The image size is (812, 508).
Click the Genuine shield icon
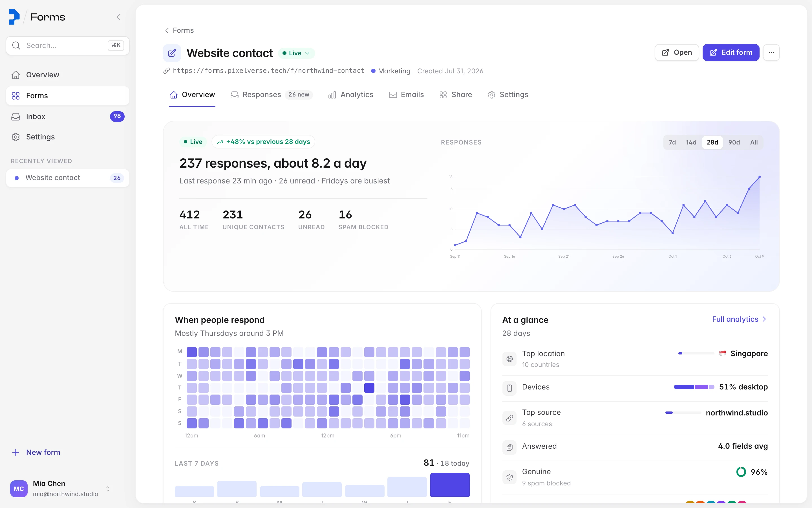(509, 477)
